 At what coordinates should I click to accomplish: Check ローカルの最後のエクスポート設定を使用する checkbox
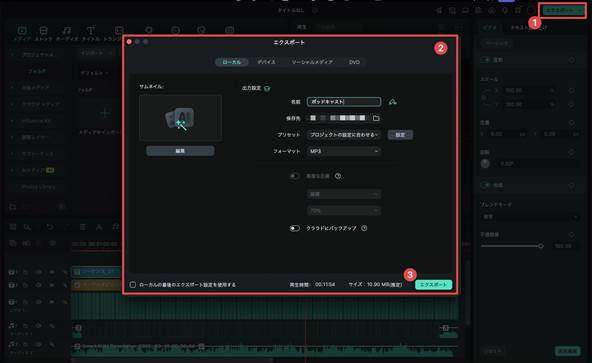click(133, 285)
